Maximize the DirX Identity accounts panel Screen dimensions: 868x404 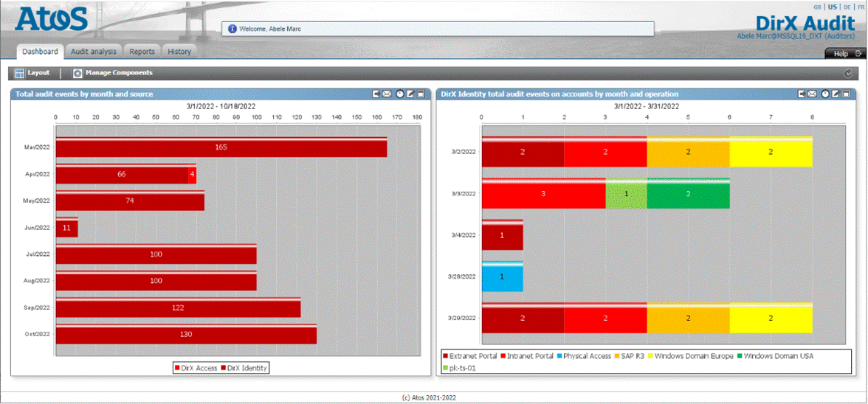[846, 94]
